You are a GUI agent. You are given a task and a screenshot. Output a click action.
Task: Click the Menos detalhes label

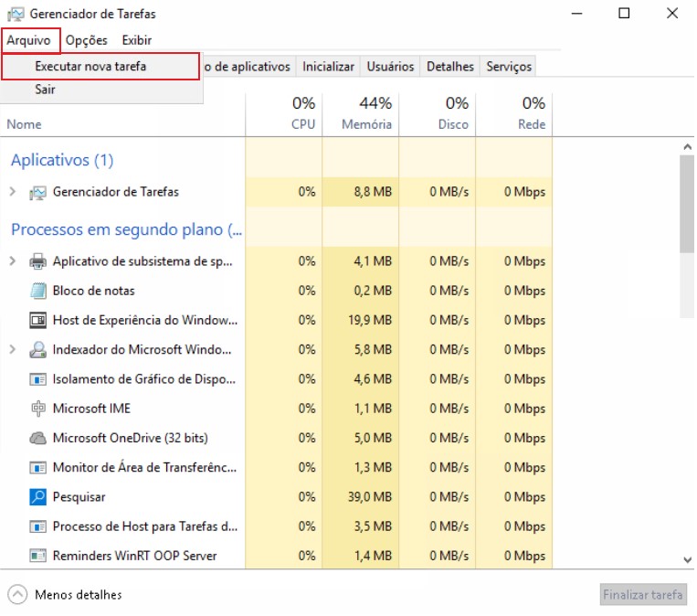pos(79,595)
